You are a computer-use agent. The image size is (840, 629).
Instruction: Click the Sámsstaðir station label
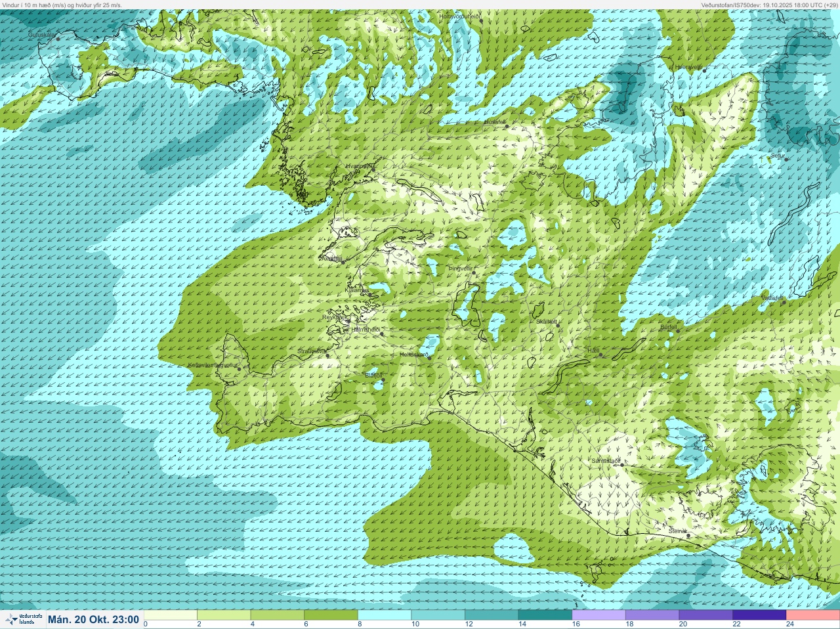tap(606, 461)
